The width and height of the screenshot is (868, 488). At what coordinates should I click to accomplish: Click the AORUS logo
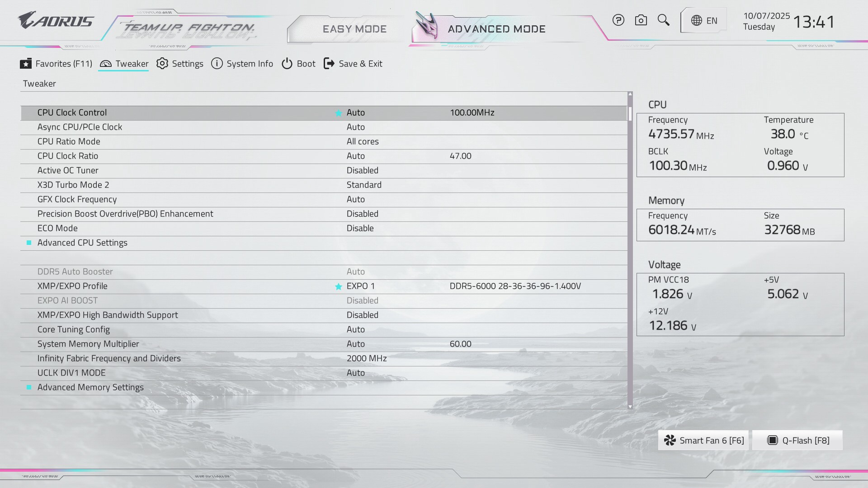click(56, 21)
